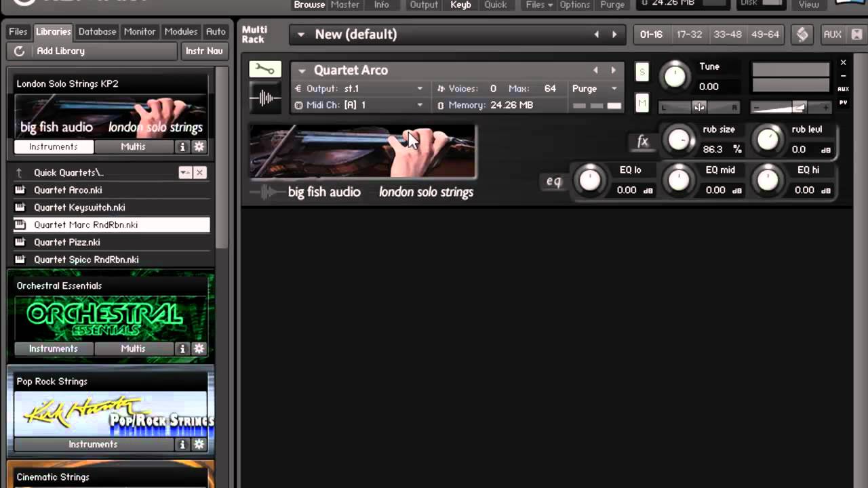Click the EQ mid knob
Viewport: 868px width, 488px height.
(679, 180)
